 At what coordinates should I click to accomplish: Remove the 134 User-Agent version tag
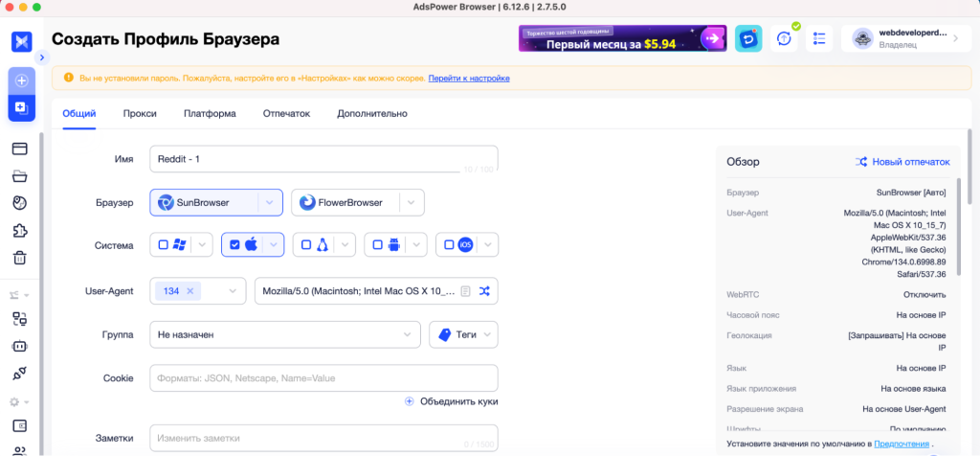(190, 291)
